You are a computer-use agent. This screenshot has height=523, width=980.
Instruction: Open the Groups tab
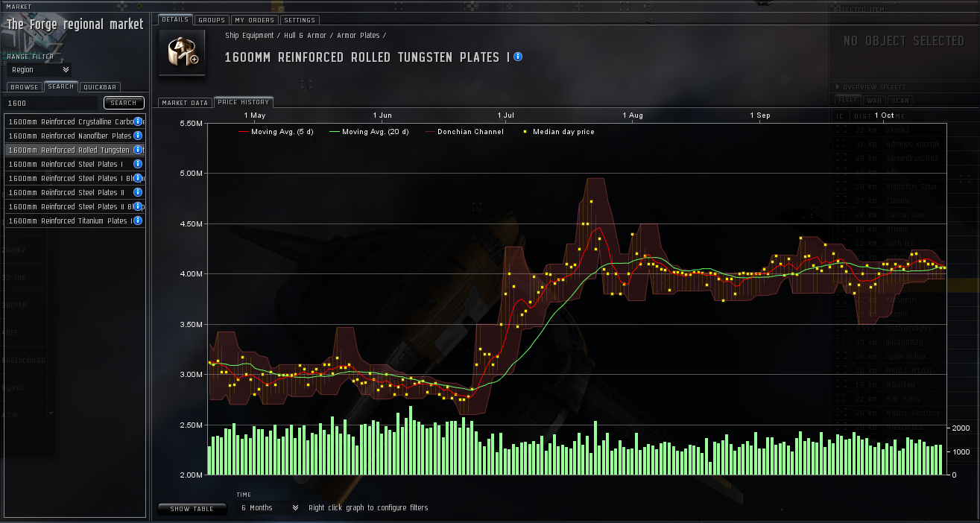click(211, 20)
